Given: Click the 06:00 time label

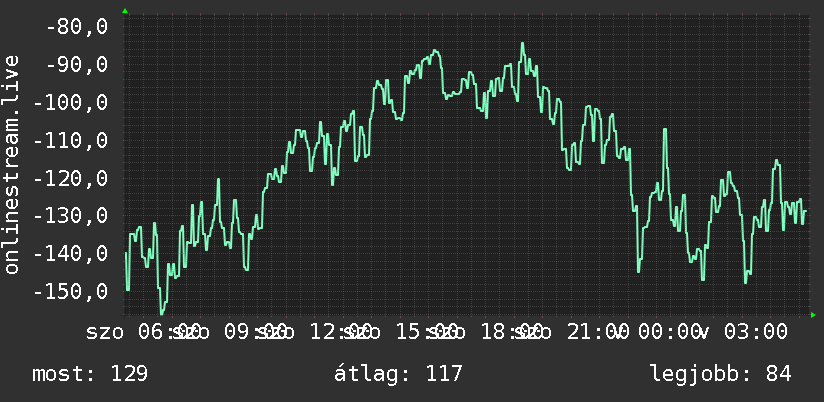Looking at the screenshot, I should pyautogui.click(x=169, y=332).
